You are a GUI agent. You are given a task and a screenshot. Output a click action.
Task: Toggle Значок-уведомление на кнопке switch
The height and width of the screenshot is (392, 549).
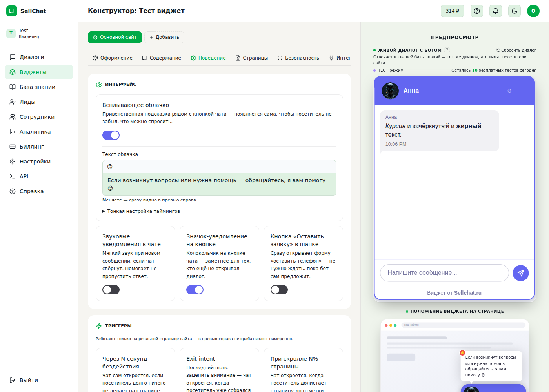pyautogui.click(x=195, y=290)
